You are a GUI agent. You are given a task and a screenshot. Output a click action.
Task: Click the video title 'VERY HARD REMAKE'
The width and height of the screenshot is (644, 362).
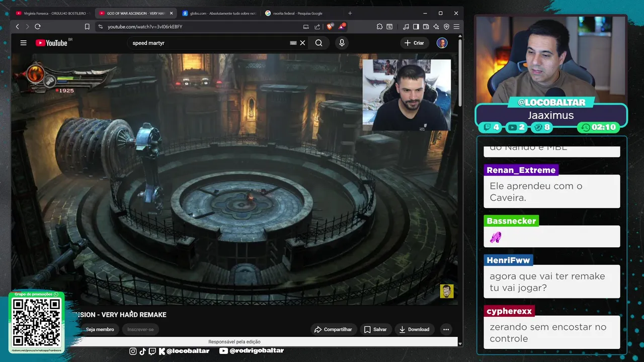click(134, 315)
